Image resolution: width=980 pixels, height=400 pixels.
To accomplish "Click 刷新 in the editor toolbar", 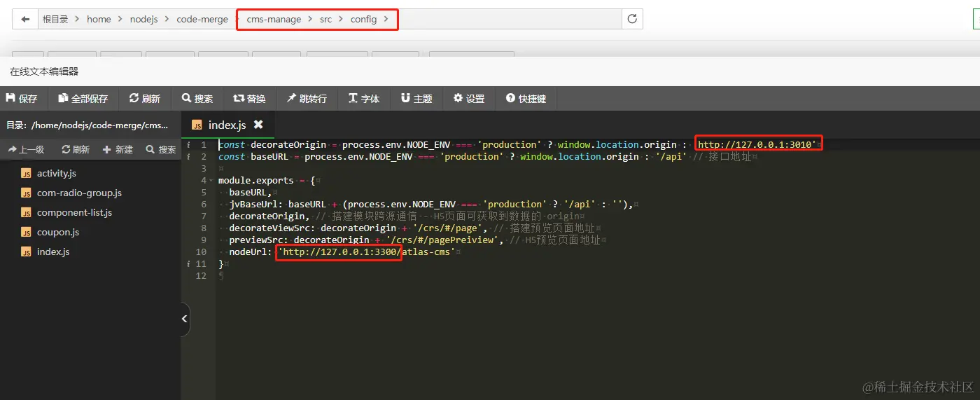I will pyautogui.click(x=145, y=99).
